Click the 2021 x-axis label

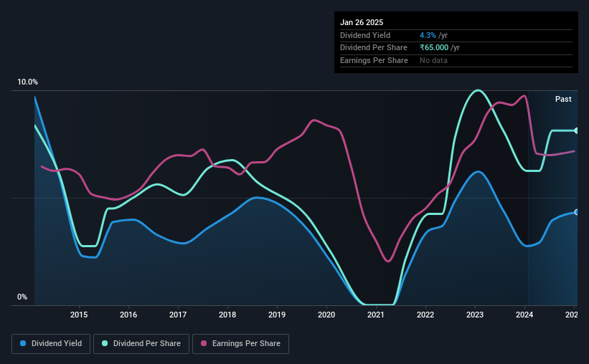click(376, 315)
